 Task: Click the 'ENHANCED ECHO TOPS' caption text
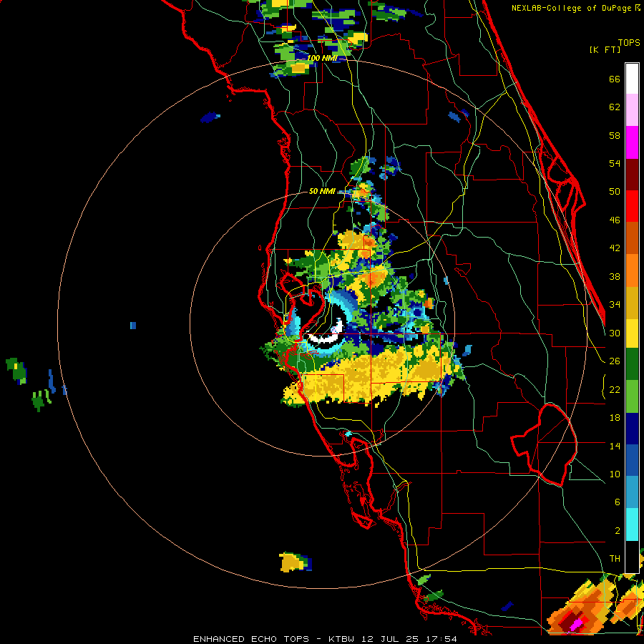pyautogui.click(x=250, y=639)
